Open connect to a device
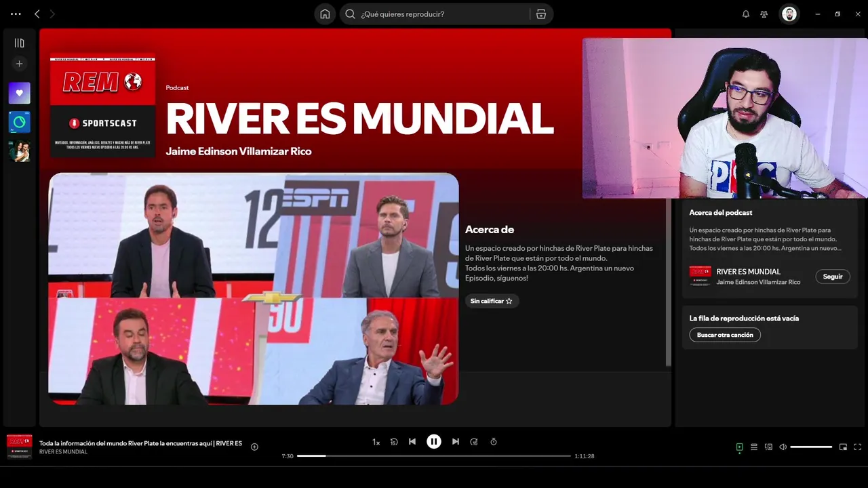The width and height of the screenshot is (868, 488). pyautogui.click(x=768, y=447)
